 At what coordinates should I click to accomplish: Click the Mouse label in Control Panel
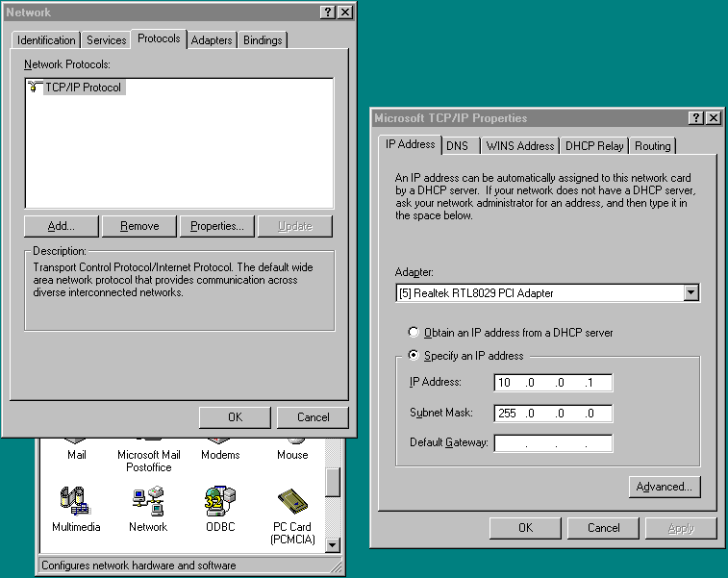(x=292, y=455)
